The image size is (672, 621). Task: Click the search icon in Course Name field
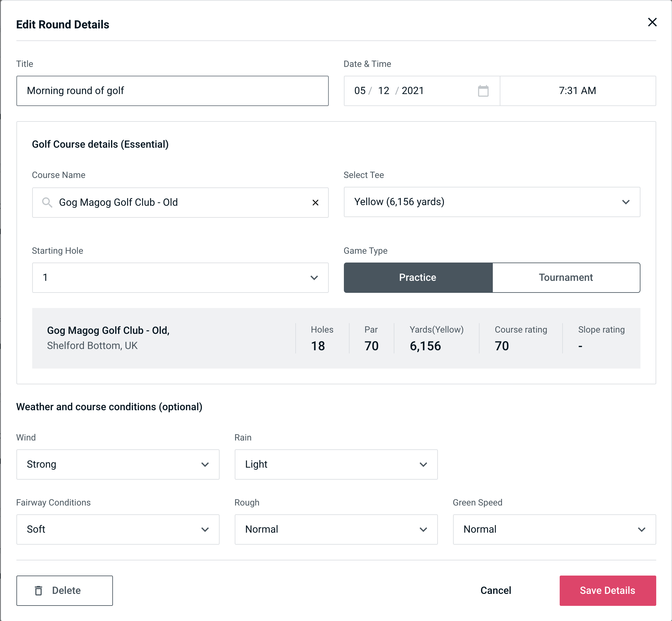pyautogui.click(x=47, y=203)
